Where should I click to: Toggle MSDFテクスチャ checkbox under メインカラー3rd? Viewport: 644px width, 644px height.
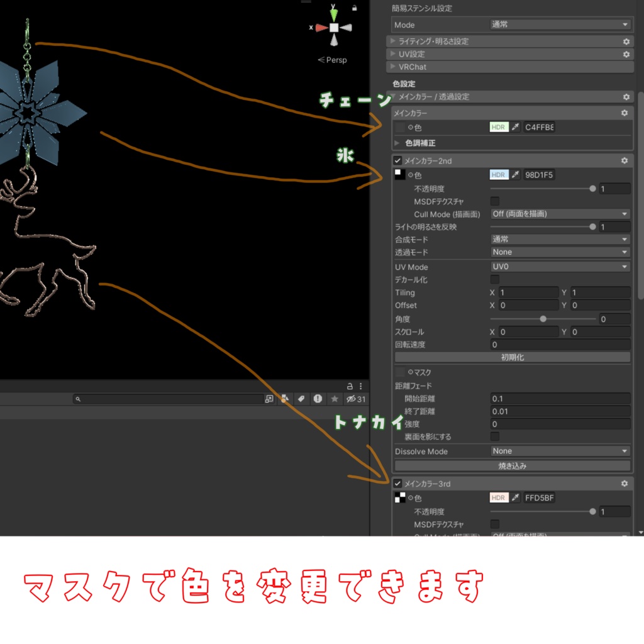[x=495, y=524]
